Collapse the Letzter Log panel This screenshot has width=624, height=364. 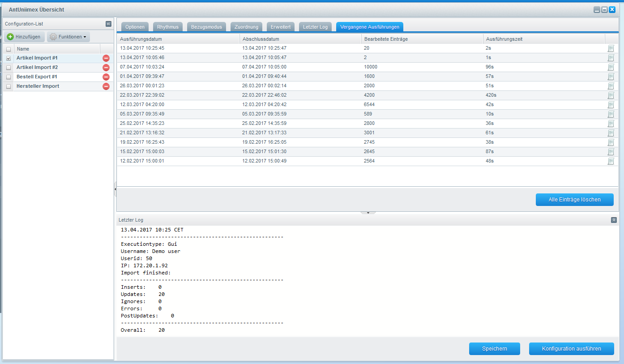[614, 220]
